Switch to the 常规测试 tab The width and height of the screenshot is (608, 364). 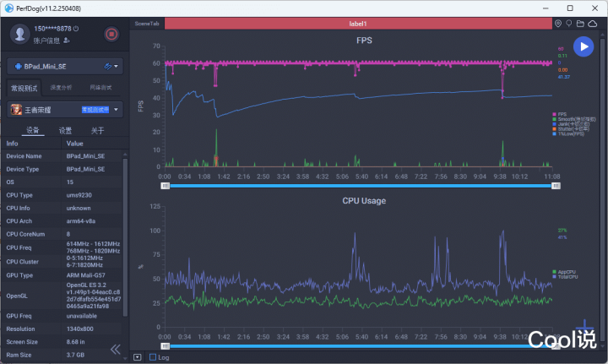(x=24, y=88)
